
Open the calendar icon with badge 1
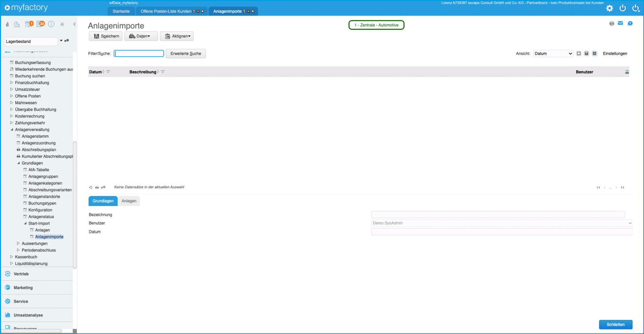28,24
